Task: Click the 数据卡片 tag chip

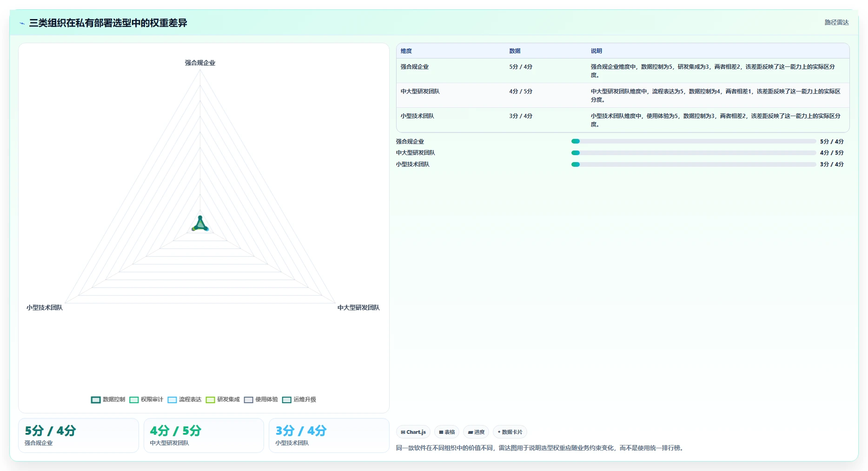Action: click(510, 432)
